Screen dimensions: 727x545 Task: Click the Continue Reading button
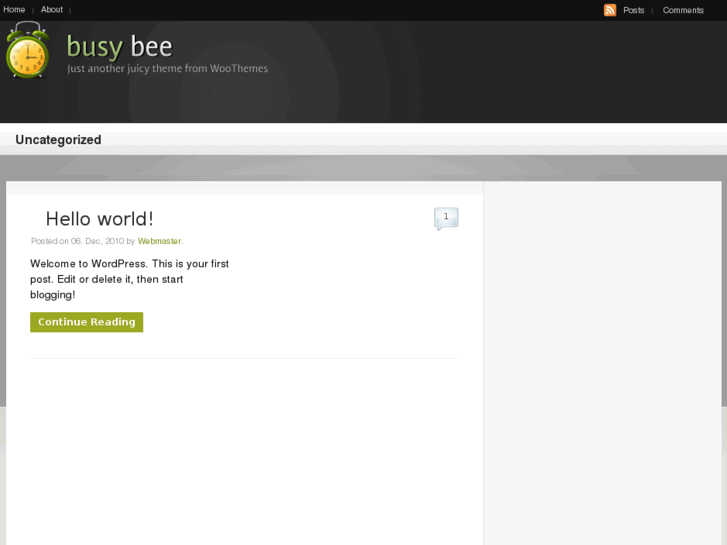tap(87, 322)
